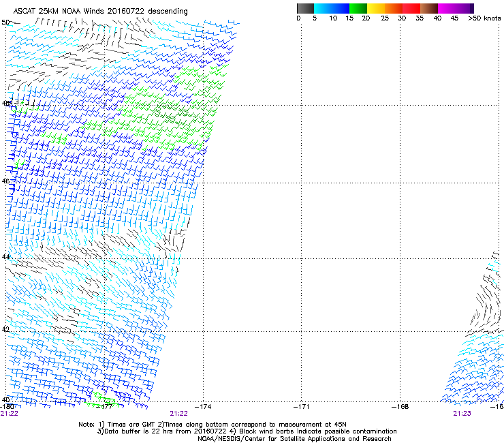Click the magenta 40-45 knots color segment

coord(446,8)
